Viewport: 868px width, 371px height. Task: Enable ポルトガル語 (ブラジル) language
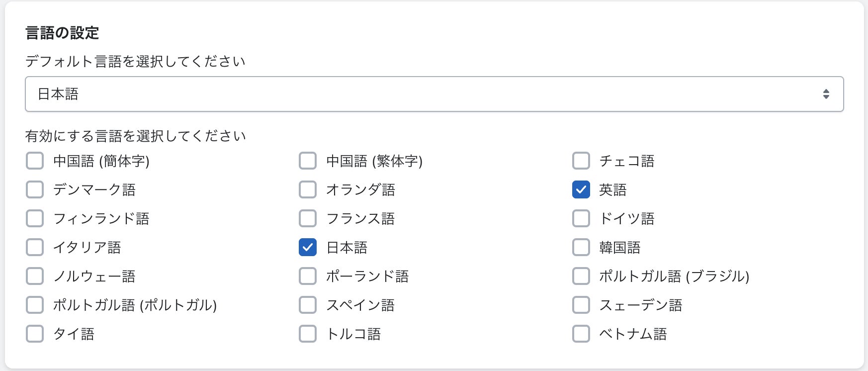(x=581, y=276)
